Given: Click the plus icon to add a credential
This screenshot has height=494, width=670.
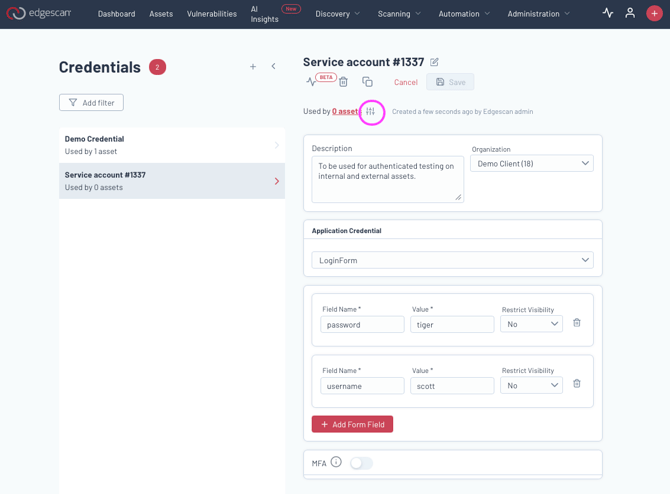Looking at the screenshot, I should 253,67.
